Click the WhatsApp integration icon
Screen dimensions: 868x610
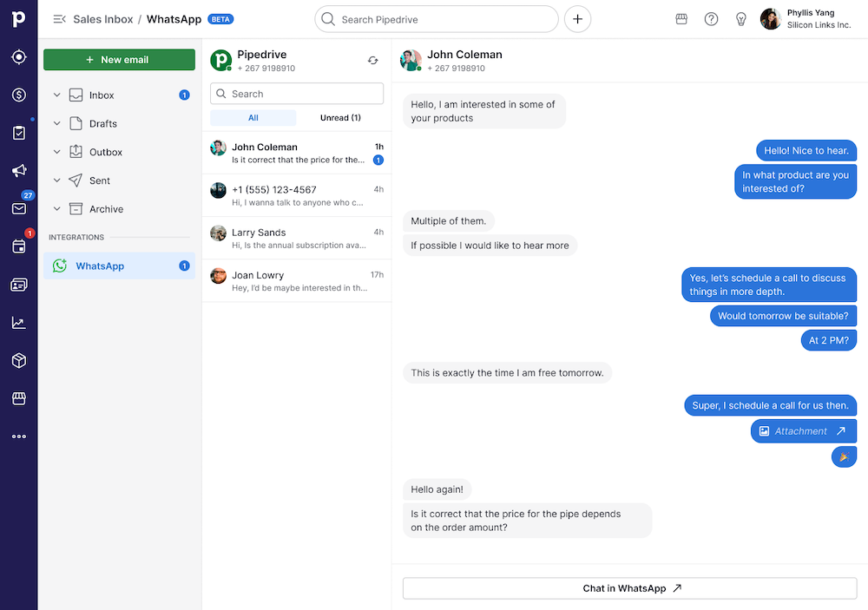click(x=60, y=266)
